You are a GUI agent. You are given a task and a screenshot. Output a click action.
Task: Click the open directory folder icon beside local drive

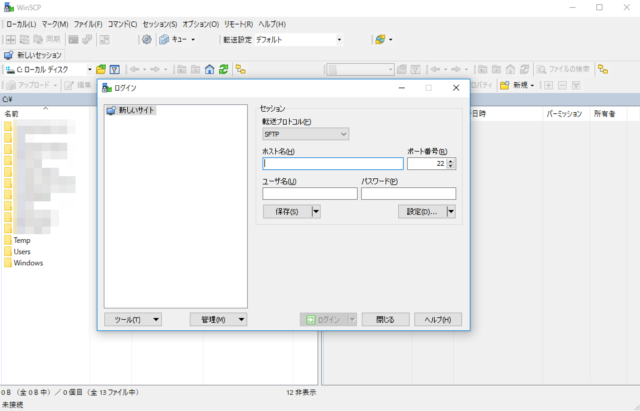[x=101, y=70]
